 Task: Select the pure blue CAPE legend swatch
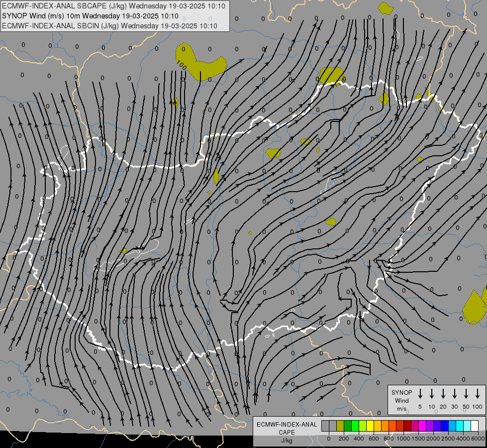pyautogui.click(x=445, y=426)
